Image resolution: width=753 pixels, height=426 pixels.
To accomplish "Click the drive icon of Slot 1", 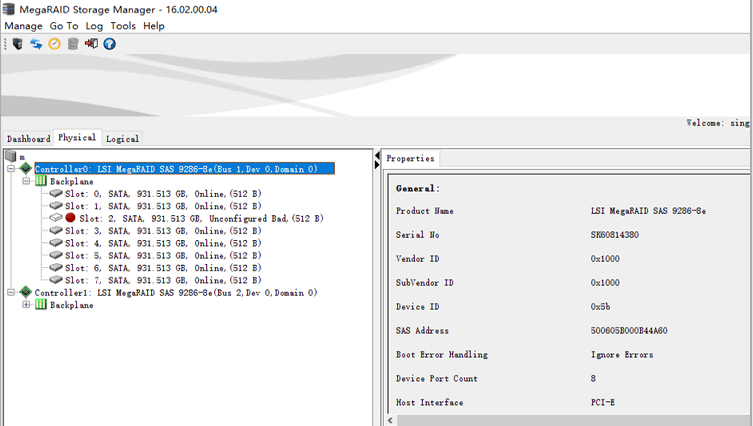I will click(x=56, y=206).
